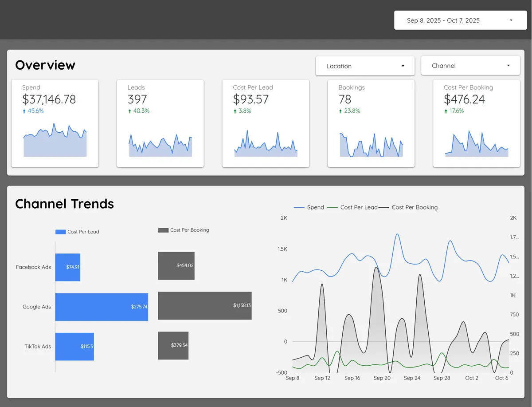532x407 pixels.
Task: Open the Channel filter dropdown
Action: point(470,65)
